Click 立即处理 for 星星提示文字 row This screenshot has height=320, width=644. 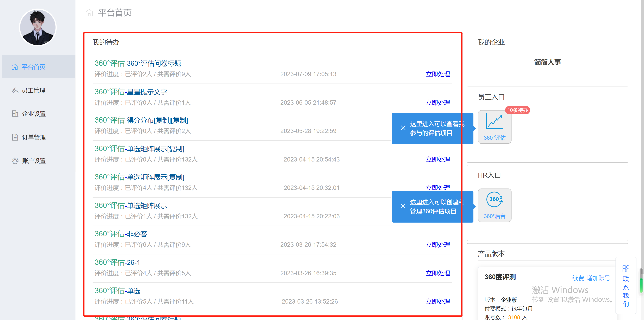[438, 103]
